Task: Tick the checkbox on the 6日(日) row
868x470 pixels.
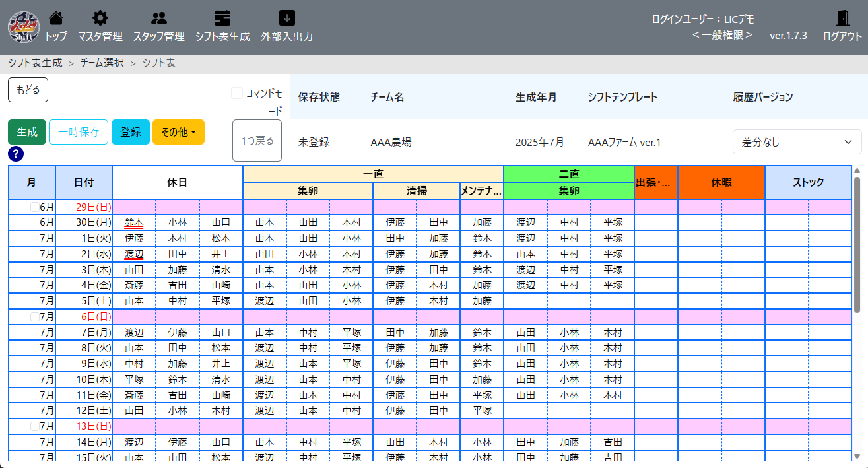Action: [x=34, y=317]
